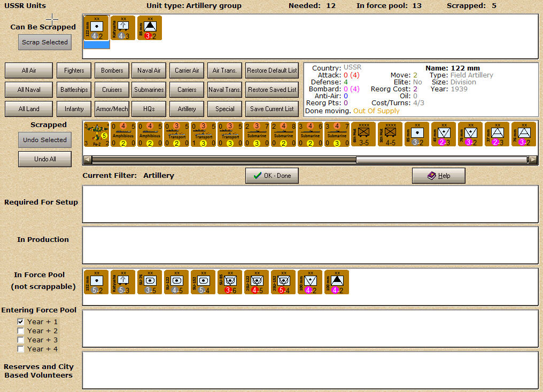Enable the Year + 4 checkbox

click(21, 349)
